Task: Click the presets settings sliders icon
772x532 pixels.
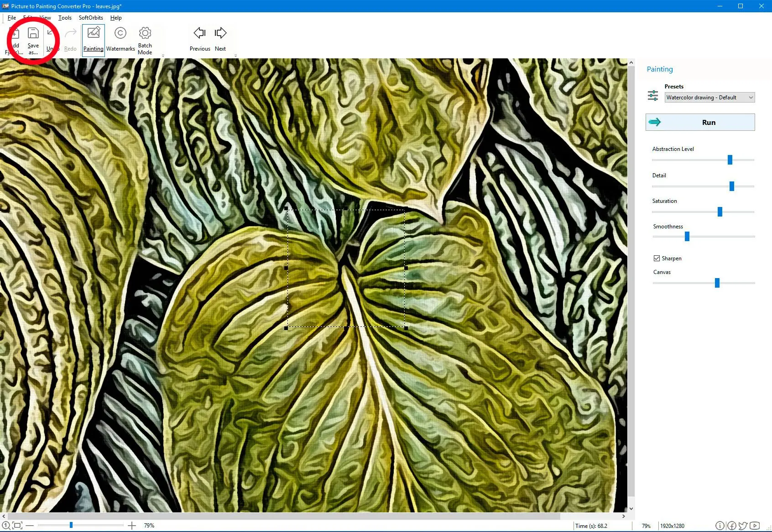Action: pyautogui.click(x=653, y=95)
